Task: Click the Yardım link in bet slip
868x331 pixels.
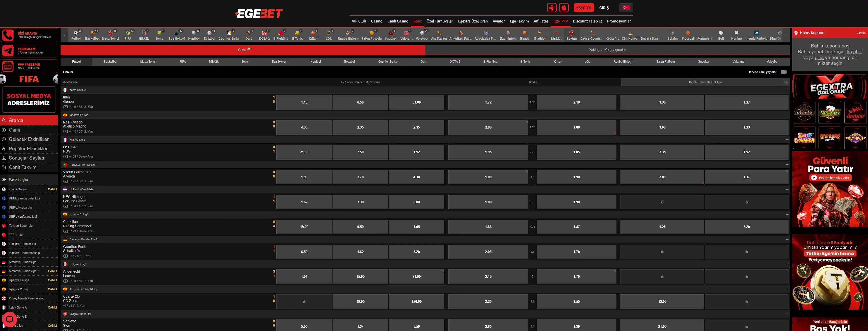Action: (x=861, y=33)
